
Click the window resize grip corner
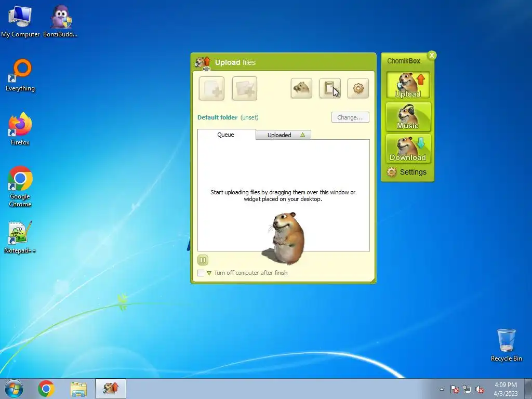373,280
